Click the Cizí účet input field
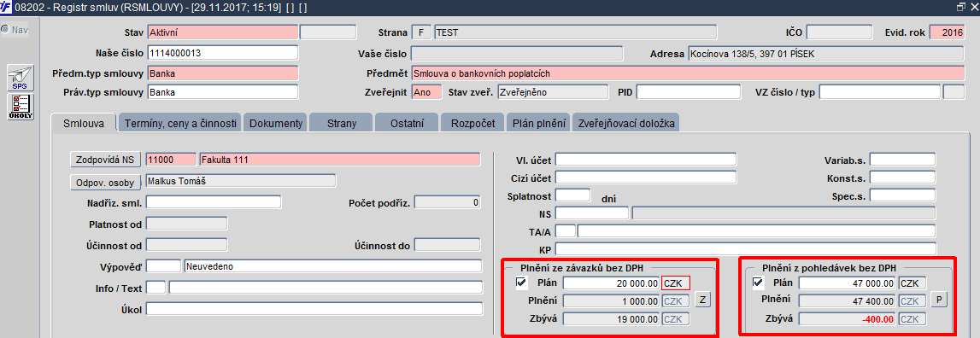This screenshot has height=338, width=980. [x=646, y=177]
